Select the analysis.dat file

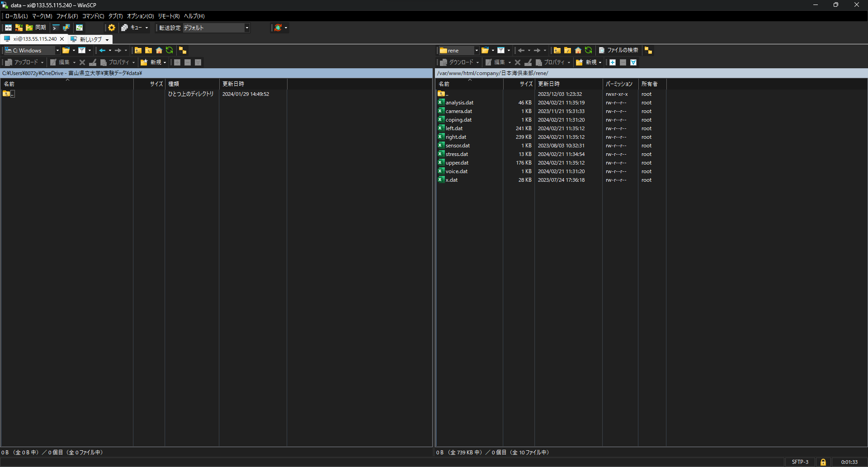tap(459, 103)
